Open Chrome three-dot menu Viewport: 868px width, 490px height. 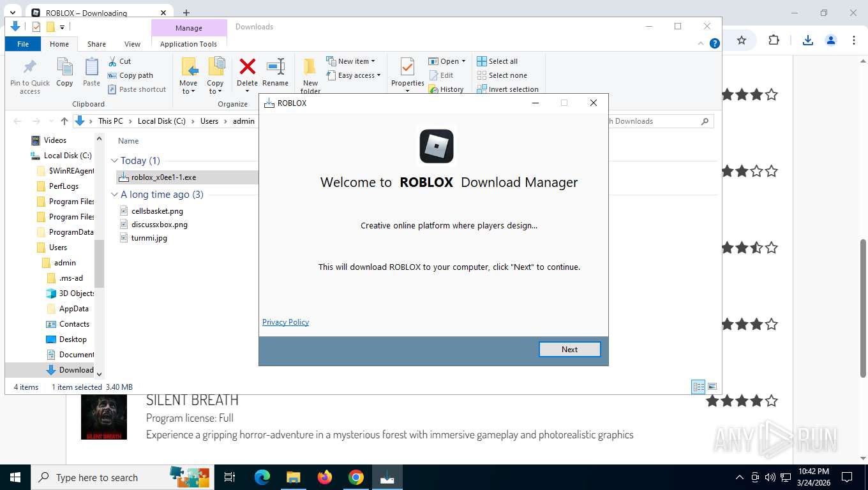click(854, 40)
